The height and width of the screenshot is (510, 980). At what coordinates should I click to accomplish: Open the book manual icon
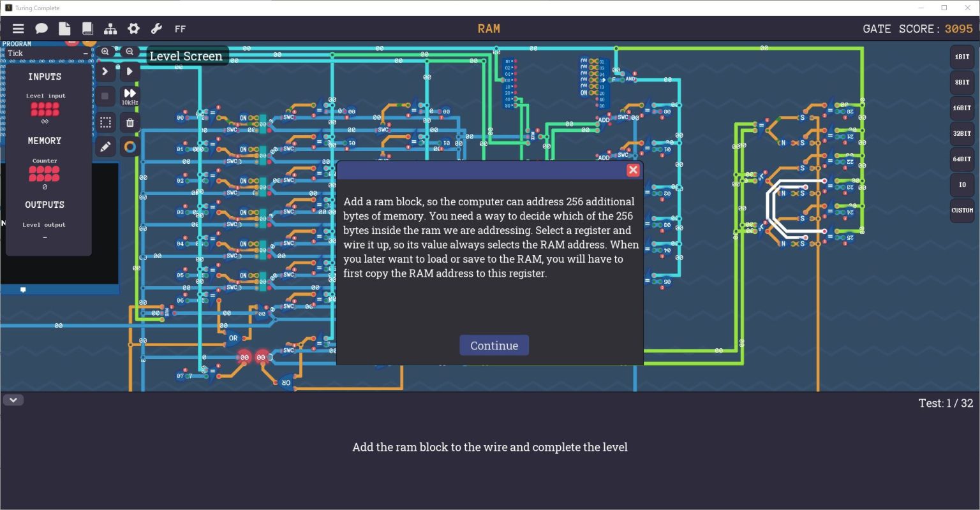(87, 29)
